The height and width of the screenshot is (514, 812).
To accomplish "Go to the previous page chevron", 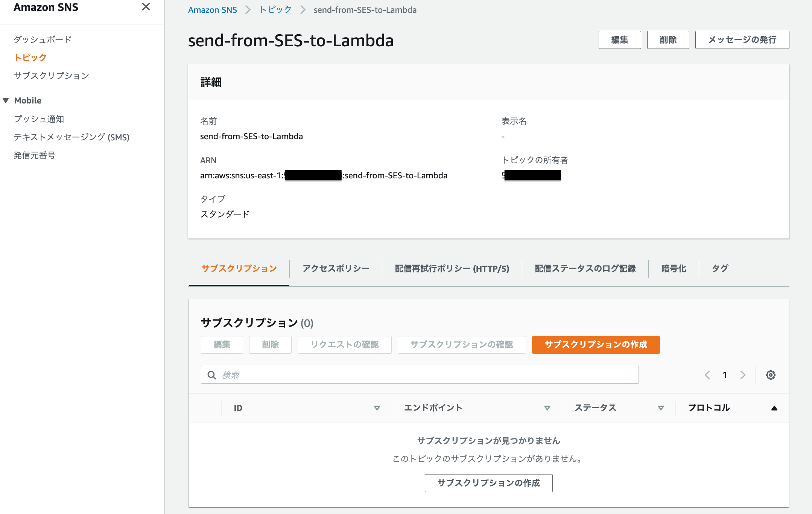I will pos(707,375).
